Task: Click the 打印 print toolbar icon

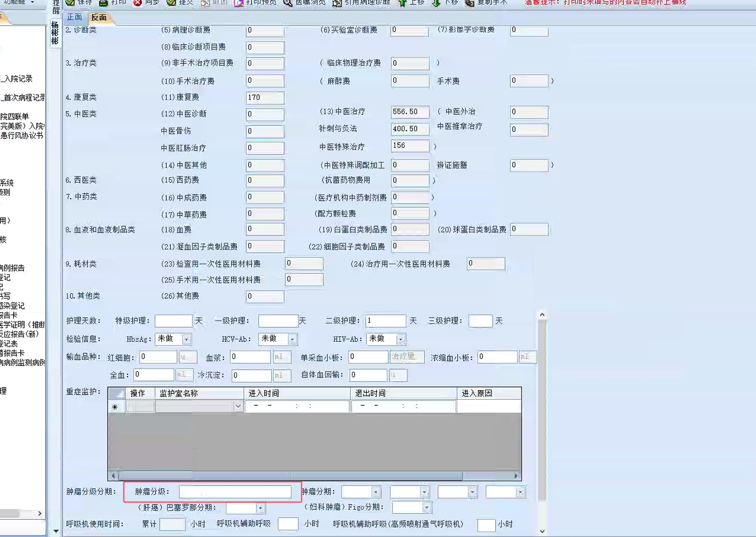Action: click(x=103, y=3)
